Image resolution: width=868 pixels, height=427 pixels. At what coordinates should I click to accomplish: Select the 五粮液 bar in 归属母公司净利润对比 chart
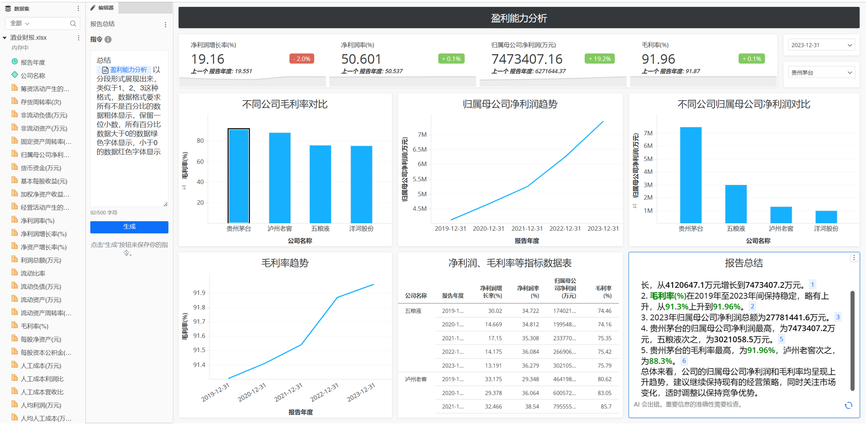[736, 204]
